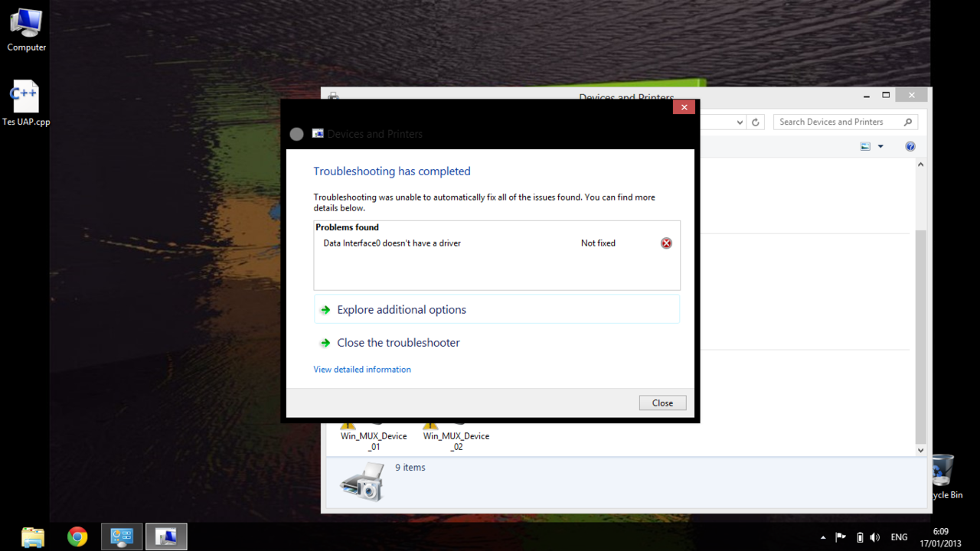Refresh the Devices and Printers address bar
The width and height of the screenshot is (980, 551).
756,122
